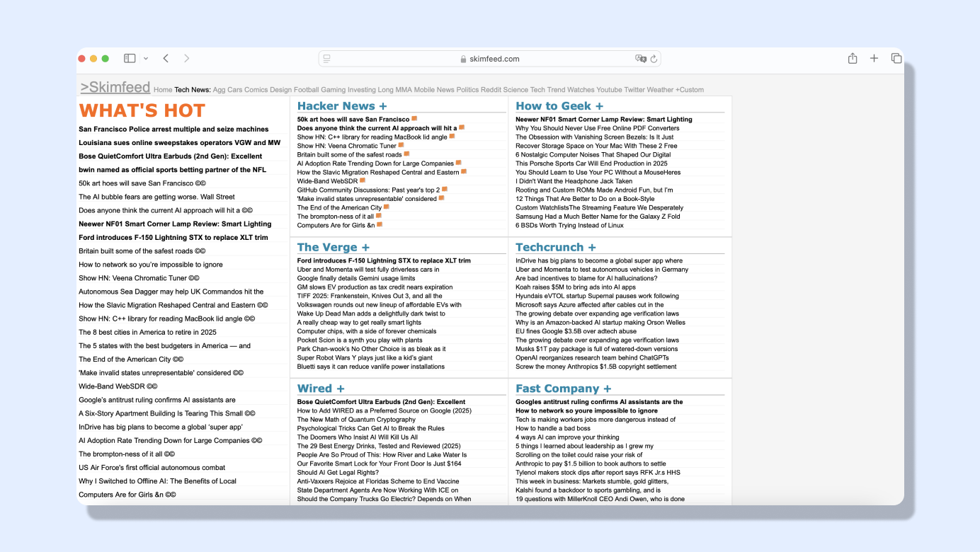Open the Hacker News + section heading
The width and height of the screenshot is (980, 552).
pos(342,106)
